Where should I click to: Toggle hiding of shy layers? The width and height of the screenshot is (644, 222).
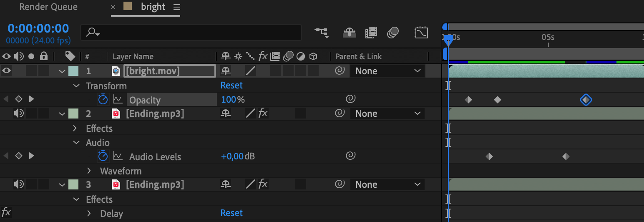pyautogui.click(x=349, y=33)
